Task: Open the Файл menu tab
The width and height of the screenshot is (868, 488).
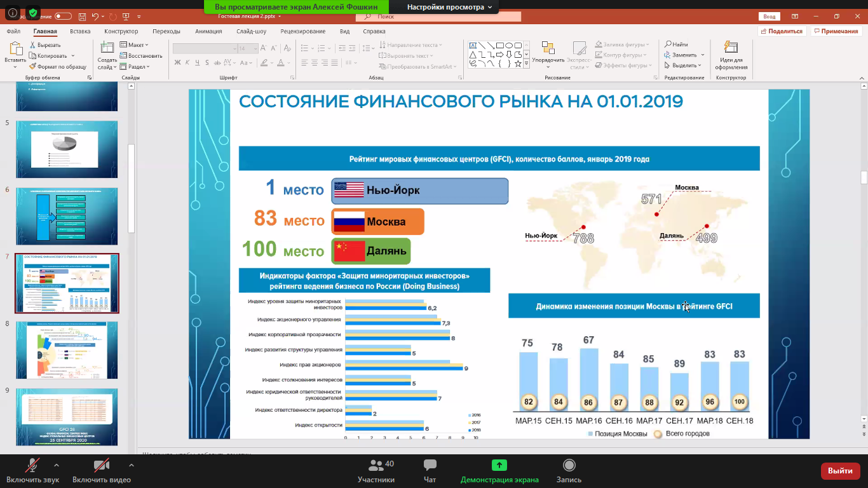Action: tap(13, 31)
